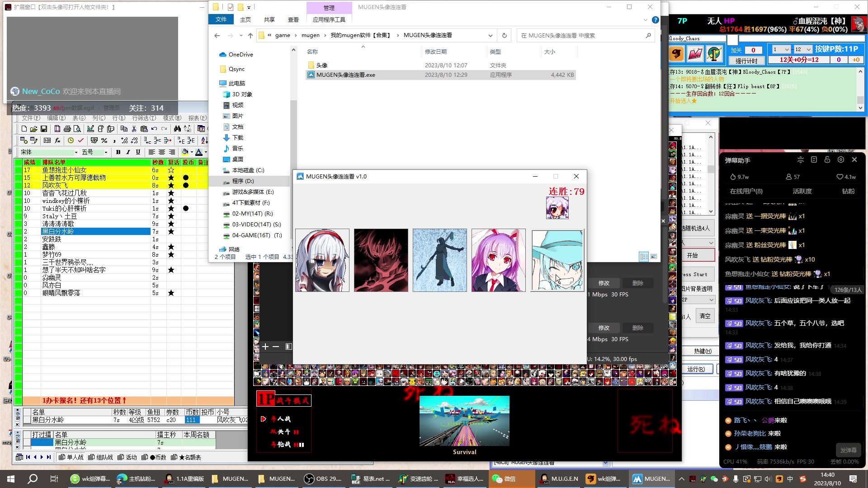Click the purple-haired bunny girl portrait tile

click(499, 260)
